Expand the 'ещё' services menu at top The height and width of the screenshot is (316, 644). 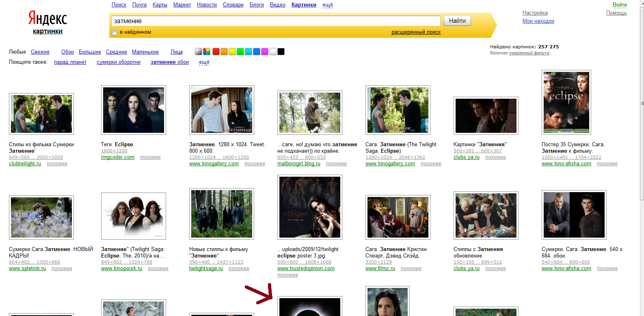coord(327,5)
